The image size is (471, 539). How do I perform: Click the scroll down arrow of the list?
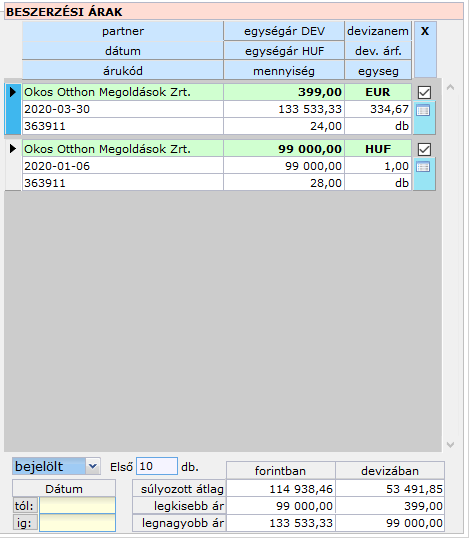pyautogui.click(x=450, y=445)
